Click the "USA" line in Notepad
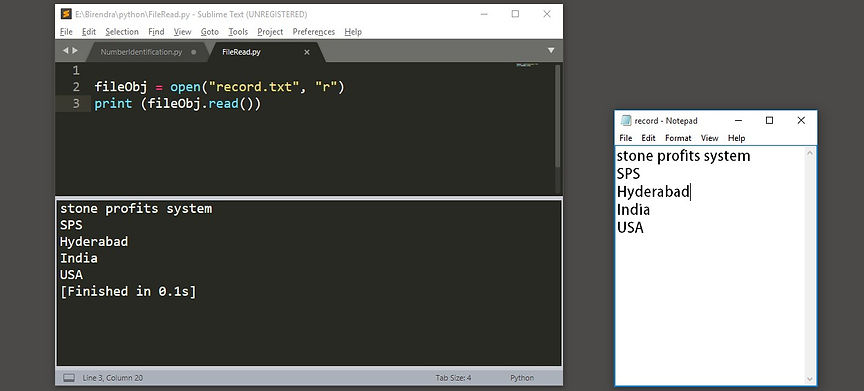This screenshot has height=391, width=864. pos(630,228)
